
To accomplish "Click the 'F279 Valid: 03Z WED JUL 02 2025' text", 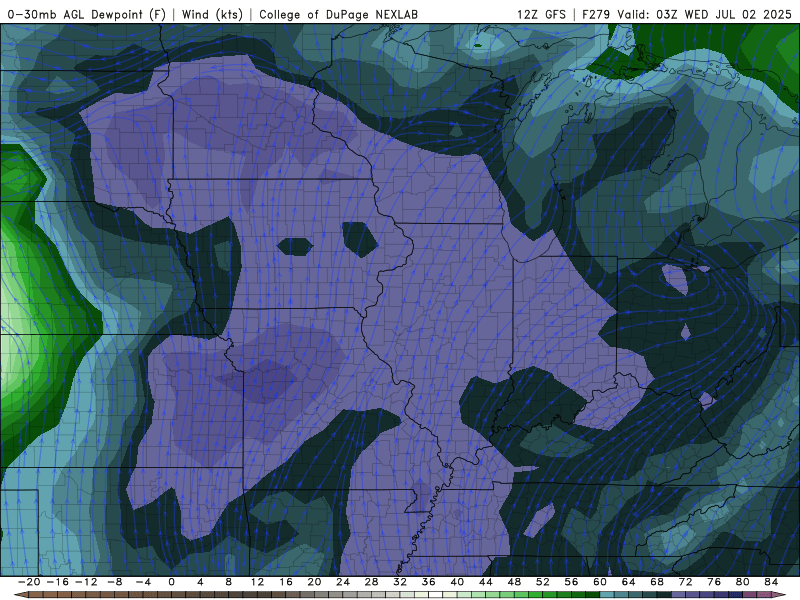I will (687, 14).
